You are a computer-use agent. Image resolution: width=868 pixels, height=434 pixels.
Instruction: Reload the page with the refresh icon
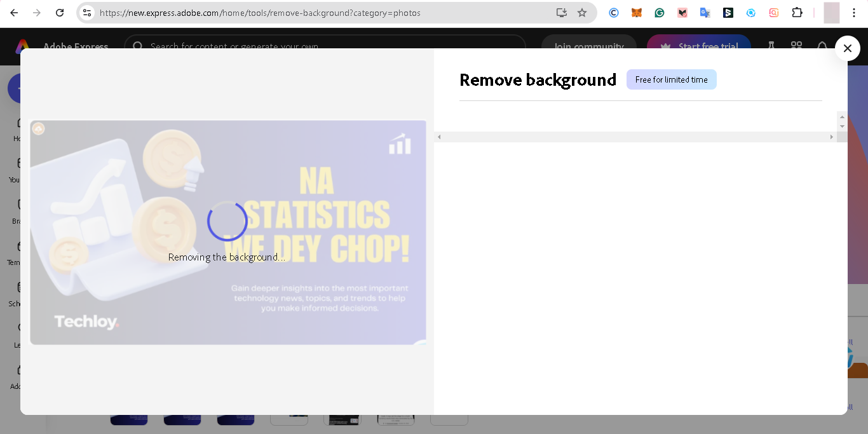[60, 13]
